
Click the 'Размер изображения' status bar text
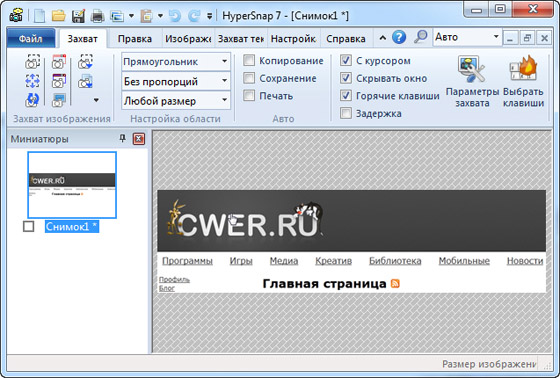[489, 364]
